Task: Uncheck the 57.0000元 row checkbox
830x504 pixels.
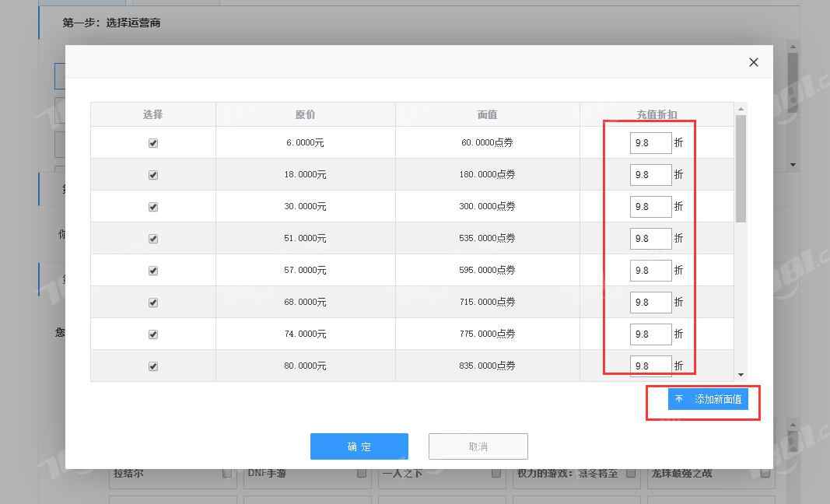Action: tap(153, 271)
